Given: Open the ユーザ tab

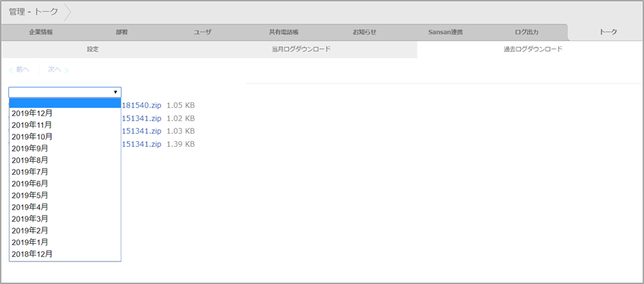Looking at the screenshot, I should (203, 32).
